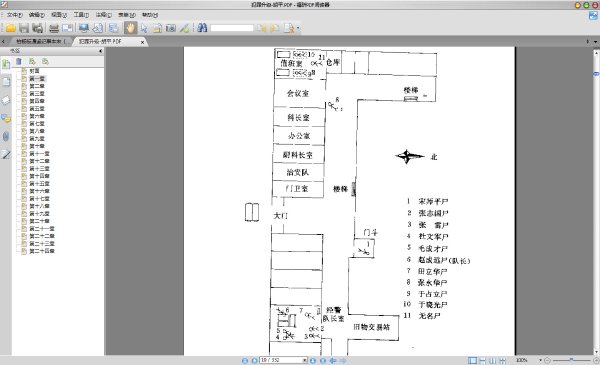Click the find previous icon after search box
600x365 pixels.
262,28
